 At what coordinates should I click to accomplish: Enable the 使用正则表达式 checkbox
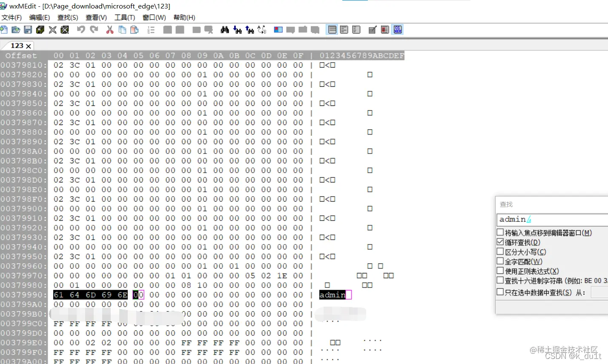(500, 270)
